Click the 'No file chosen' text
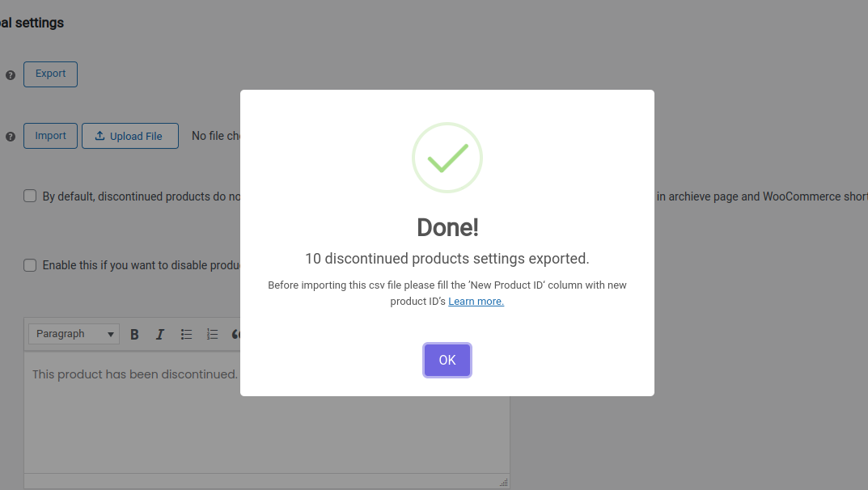This screenshot has width=868, height=490. [x=215, y=136]
